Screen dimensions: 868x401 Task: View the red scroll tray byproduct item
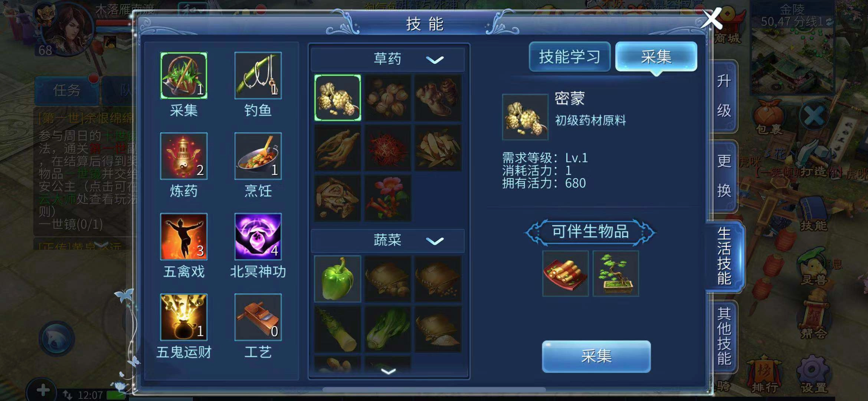565,274
